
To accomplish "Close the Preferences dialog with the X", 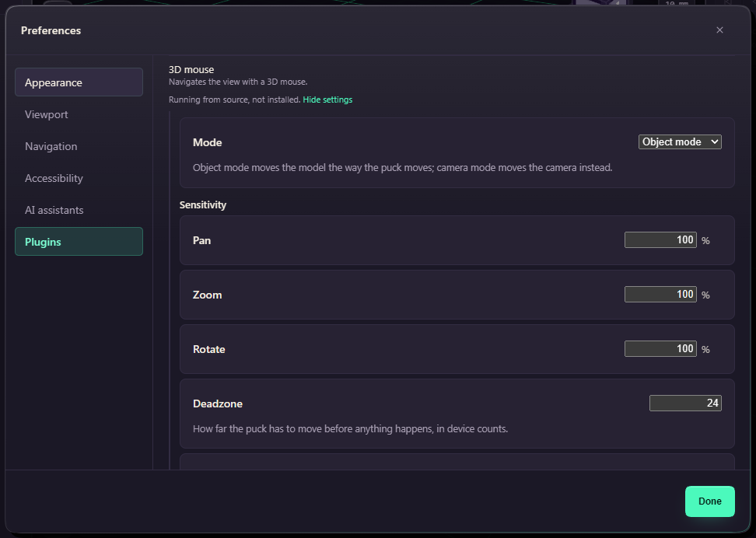I will [719, 30].
